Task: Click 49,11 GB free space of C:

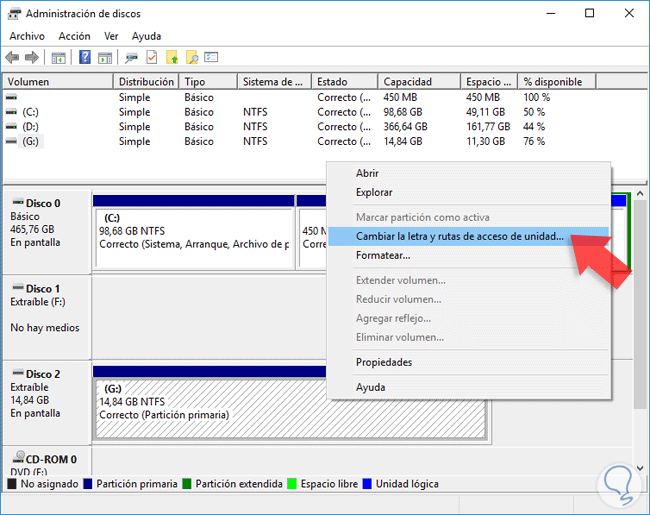Action: pos(485,112)
